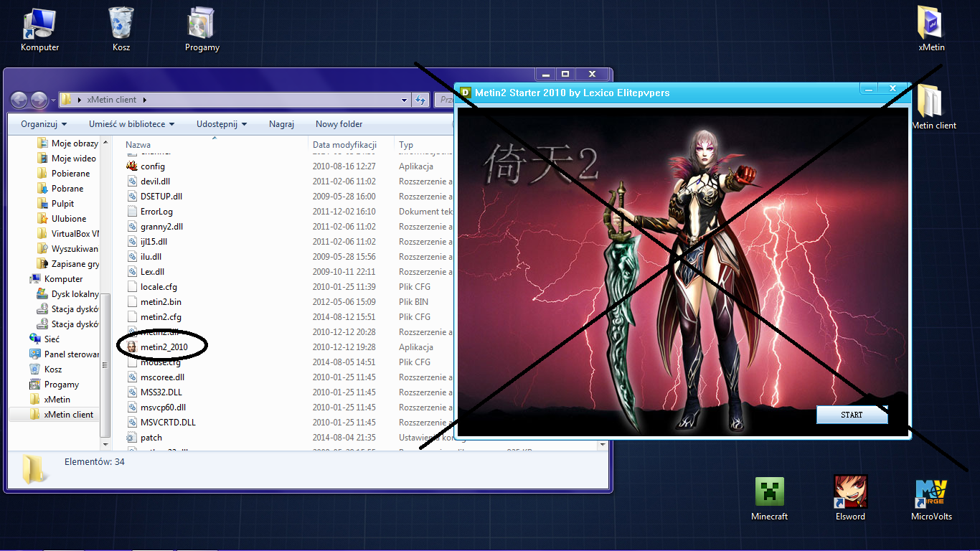Click the date 2014-08-04 21:35
This screenshot has height=551, width=980.
(344, 438)
